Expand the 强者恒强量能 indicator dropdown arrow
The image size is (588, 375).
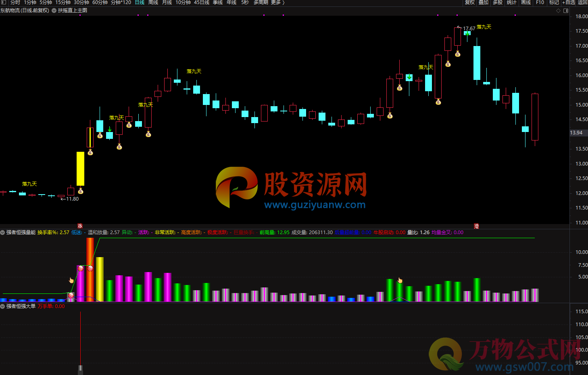click(2, 233)
